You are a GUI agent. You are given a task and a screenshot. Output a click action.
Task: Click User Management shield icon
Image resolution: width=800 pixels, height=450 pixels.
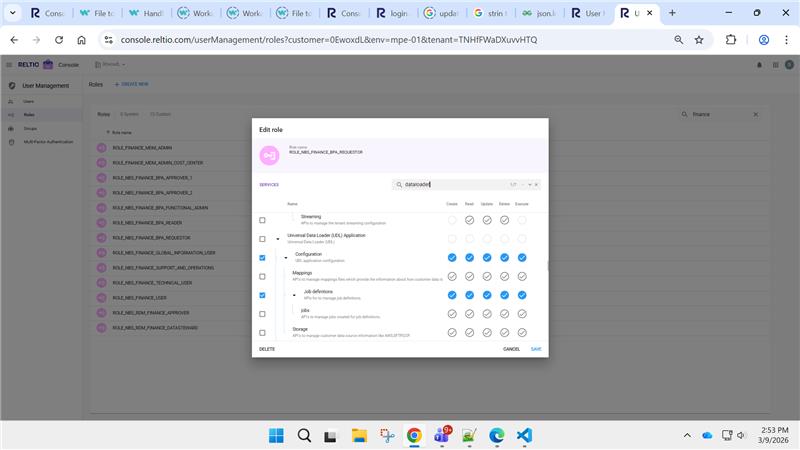point(12,86)
